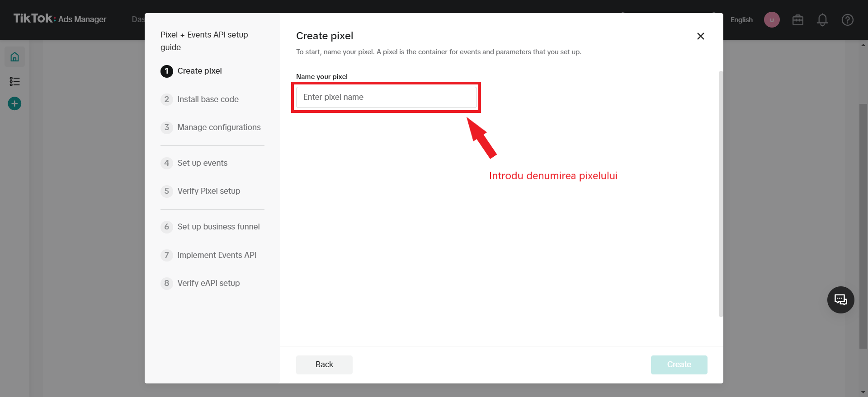Select the Create pixel step
This screenshot has width=868, height=397.
click(x=199, y=71)
